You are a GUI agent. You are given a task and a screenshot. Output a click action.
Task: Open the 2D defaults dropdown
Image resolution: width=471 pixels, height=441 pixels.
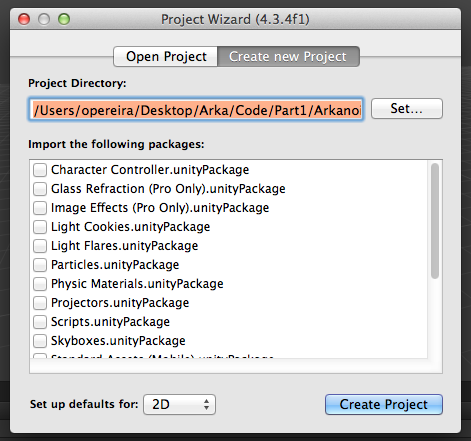click(x=179, y=404)
